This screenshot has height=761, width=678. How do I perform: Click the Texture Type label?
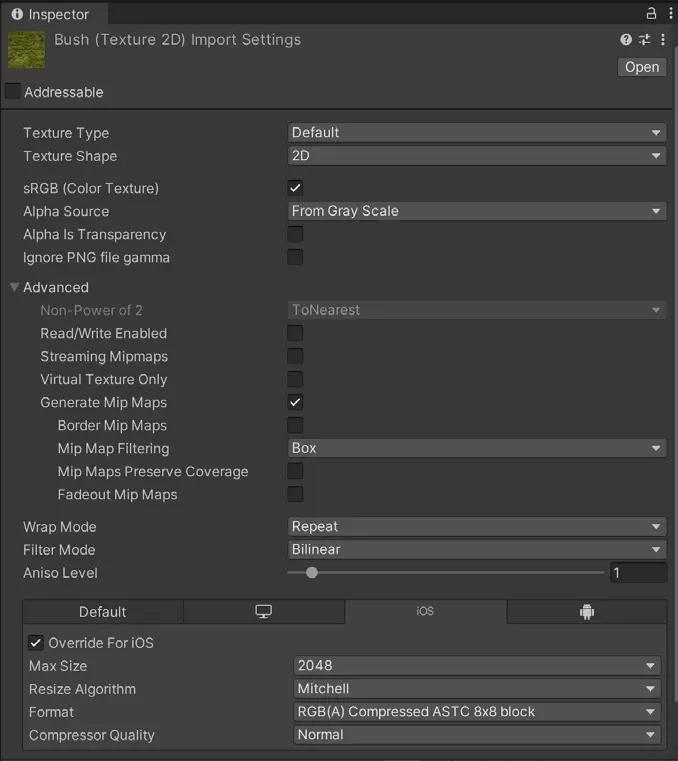pyautogui.click(x=66, y=133)
